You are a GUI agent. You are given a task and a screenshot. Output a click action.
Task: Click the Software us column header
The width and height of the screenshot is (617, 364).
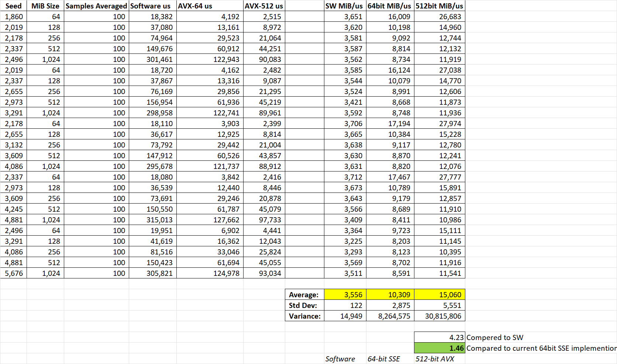[x=152, y=6]
